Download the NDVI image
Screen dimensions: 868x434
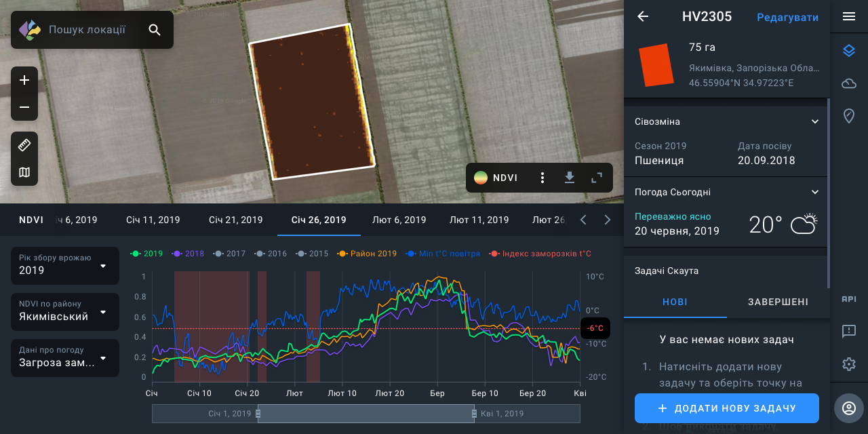coord(570,178)
